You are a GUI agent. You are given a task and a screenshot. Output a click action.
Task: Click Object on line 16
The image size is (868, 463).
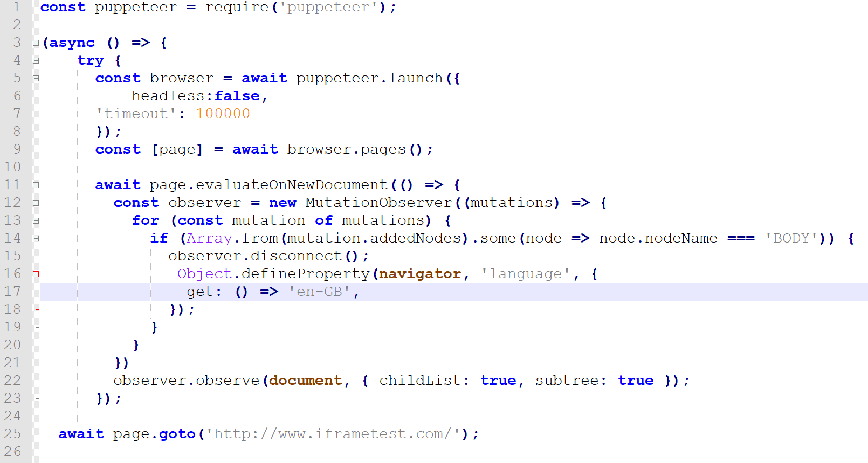click(205, 274)
